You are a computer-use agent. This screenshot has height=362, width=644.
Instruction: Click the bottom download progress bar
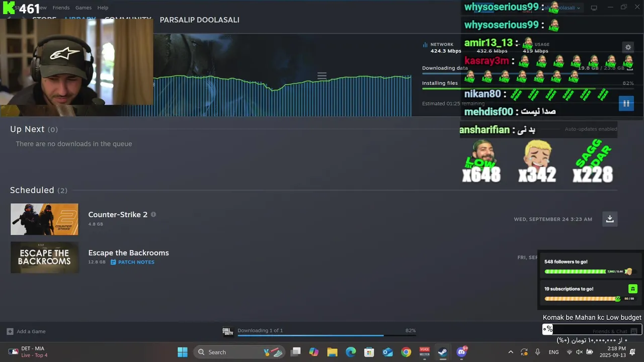click(x=327, y=335)
